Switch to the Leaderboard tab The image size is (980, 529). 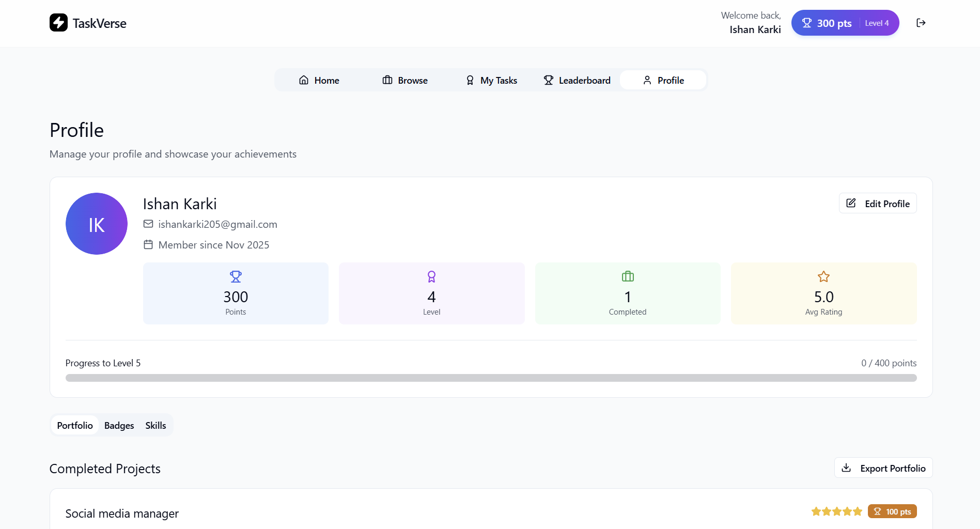577,80
